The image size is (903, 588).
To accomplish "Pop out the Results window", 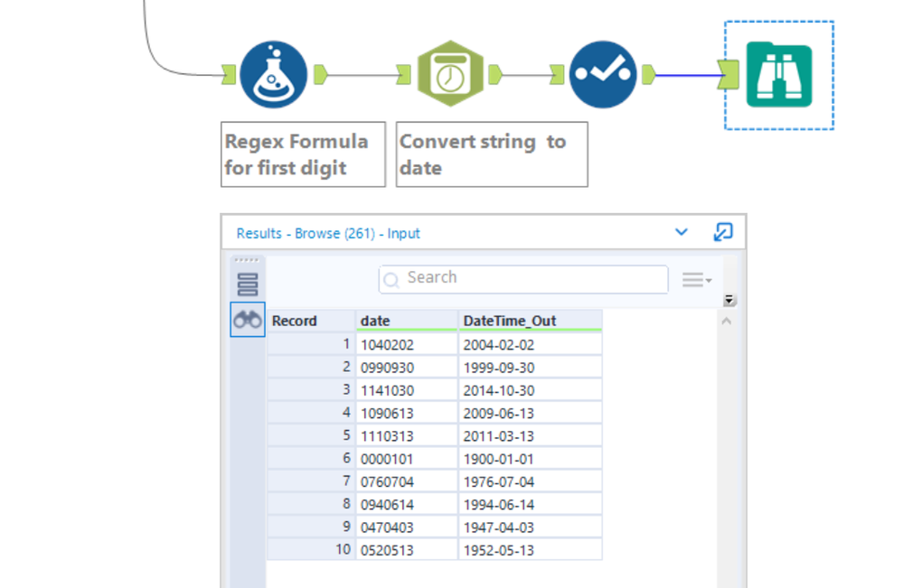I will tap(723, 232).
